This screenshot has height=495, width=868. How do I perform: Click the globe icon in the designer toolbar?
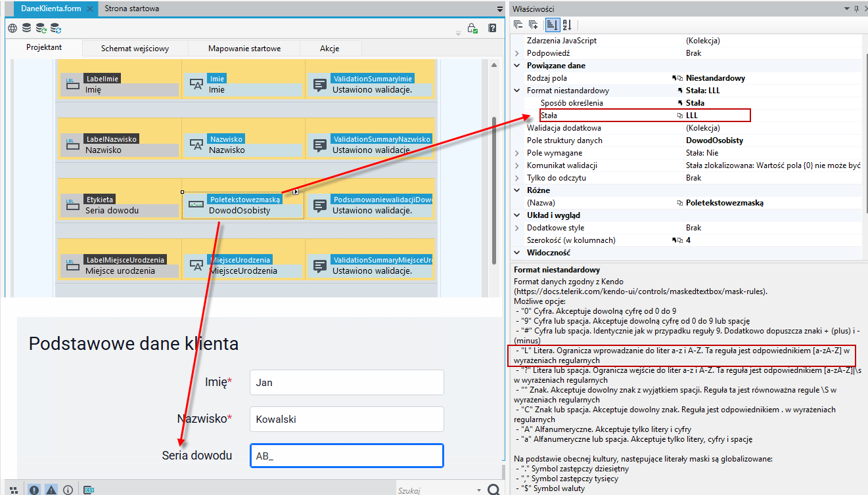click(12, 28)
